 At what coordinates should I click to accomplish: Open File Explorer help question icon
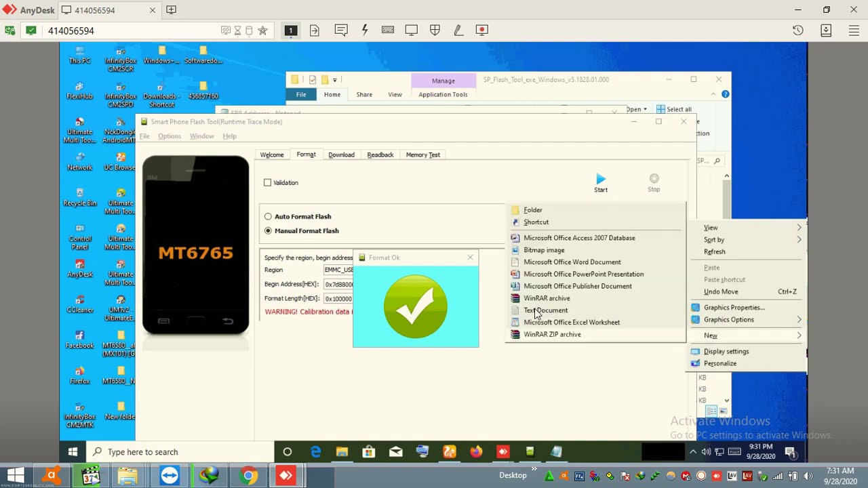[x=725, y=94]
